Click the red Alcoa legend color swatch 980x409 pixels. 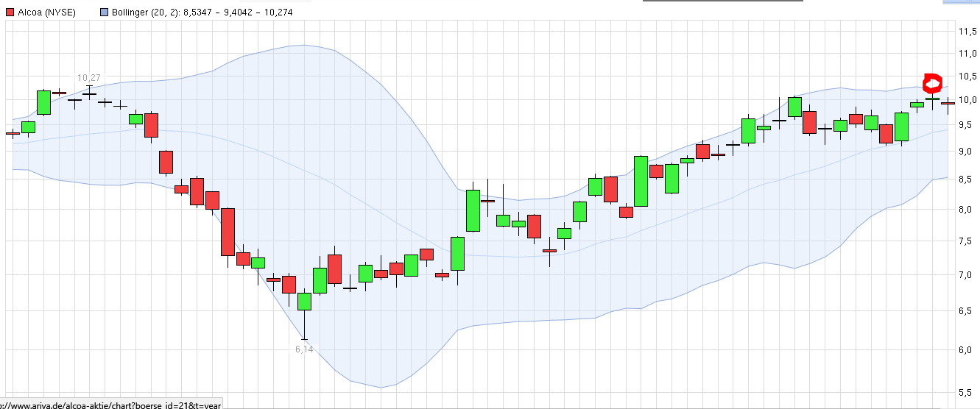click(10, 13)
